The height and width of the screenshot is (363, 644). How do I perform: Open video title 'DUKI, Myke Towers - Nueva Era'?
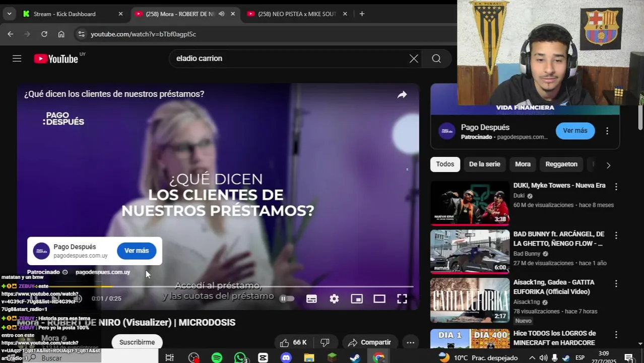pyautogui.click(x=559, y=186)
